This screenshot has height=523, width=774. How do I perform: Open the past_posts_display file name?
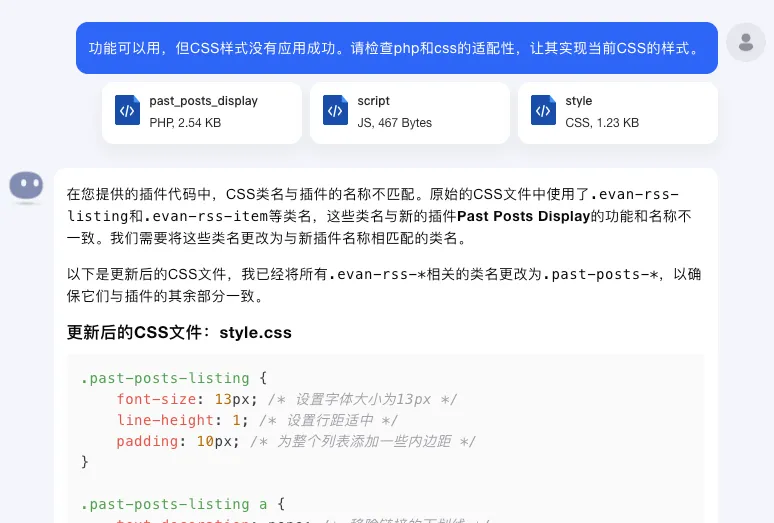[203, 101]
